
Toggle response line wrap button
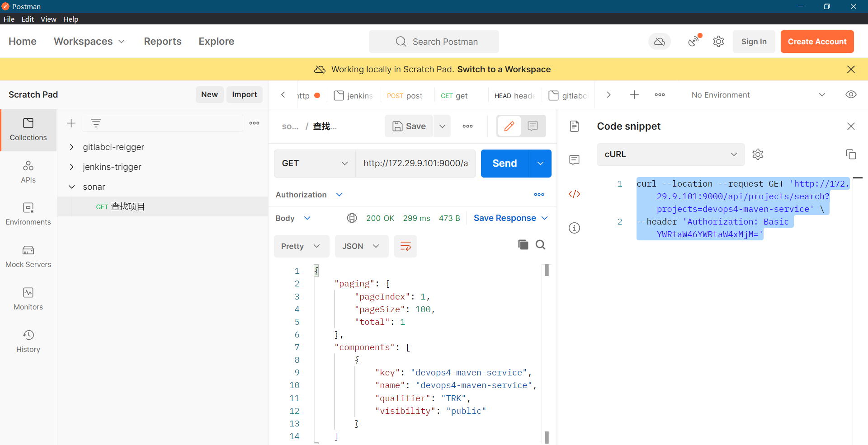pos(406,246)
